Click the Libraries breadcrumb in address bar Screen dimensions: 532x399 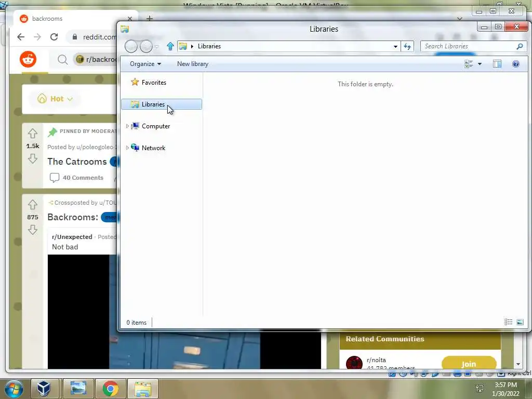[x=209, y=46]
